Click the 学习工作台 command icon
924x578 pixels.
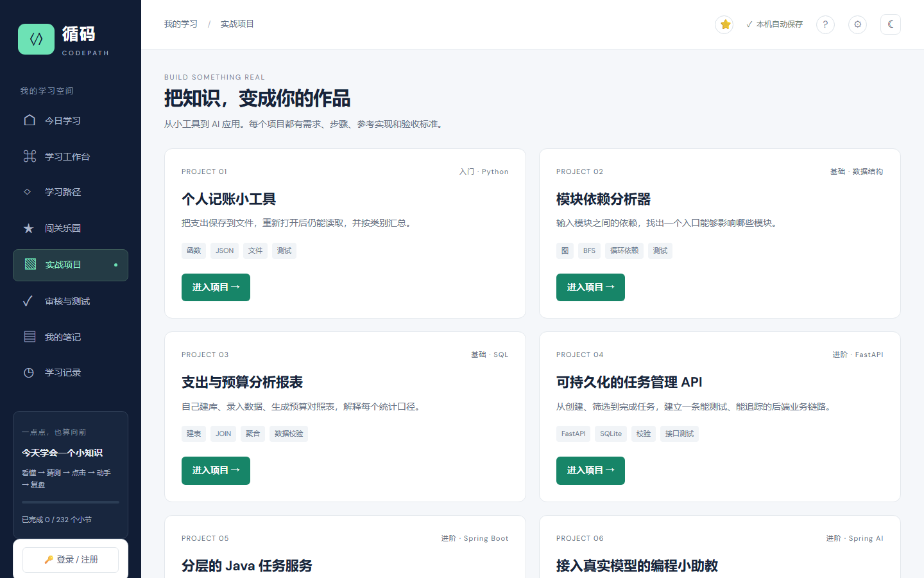[30, 156]
